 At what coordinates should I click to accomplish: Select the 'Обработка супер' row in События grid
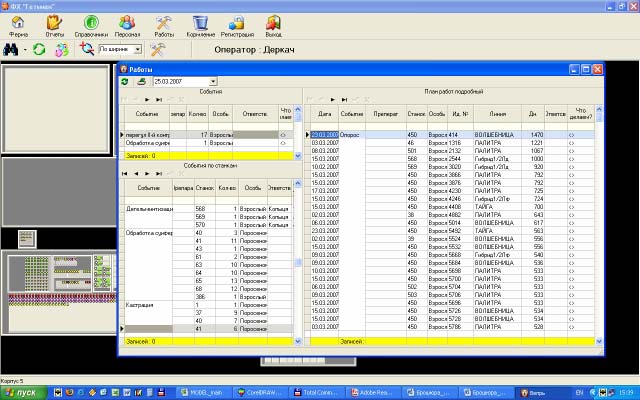point(209,143)
